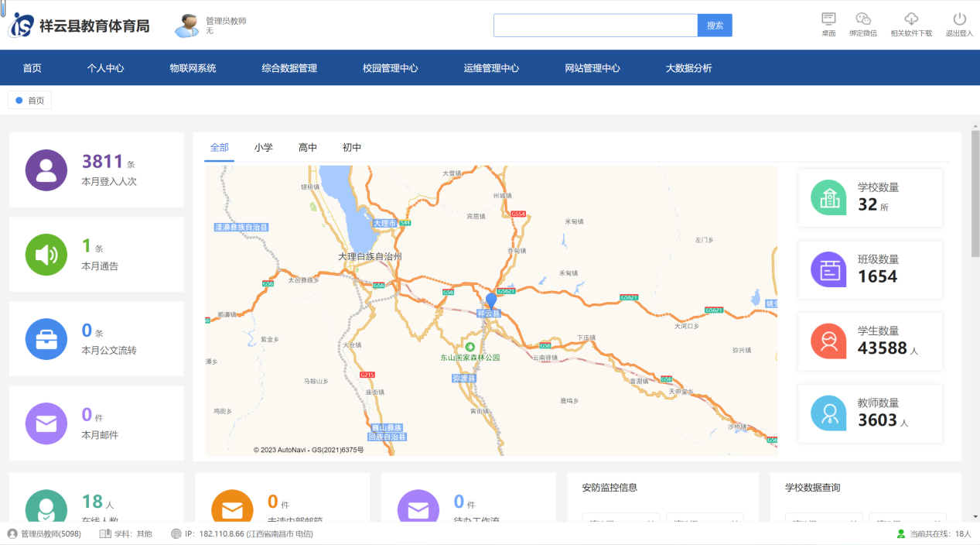Click the 下庄镇 map label
This screenshot has height=545, width=980.
(586, 338)
